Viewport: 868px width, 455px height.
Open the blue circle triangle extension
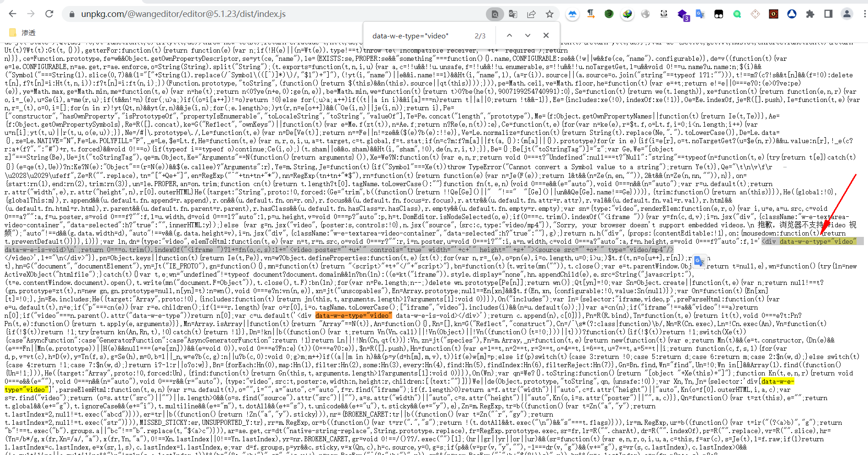coord(792,14)
